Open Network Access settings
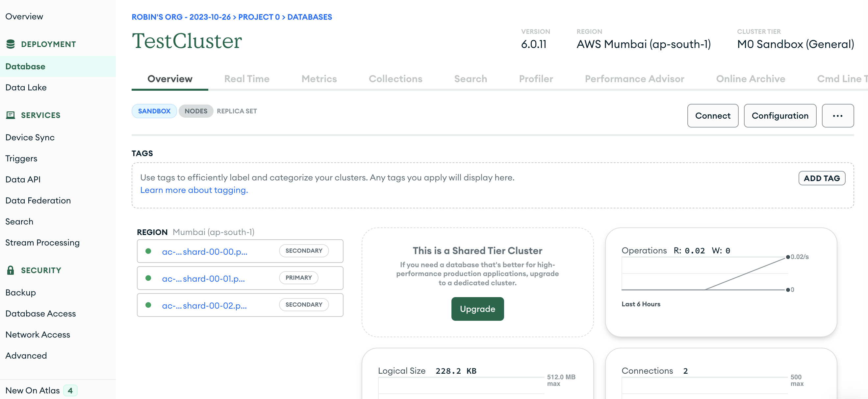 (x=38, y=335)
